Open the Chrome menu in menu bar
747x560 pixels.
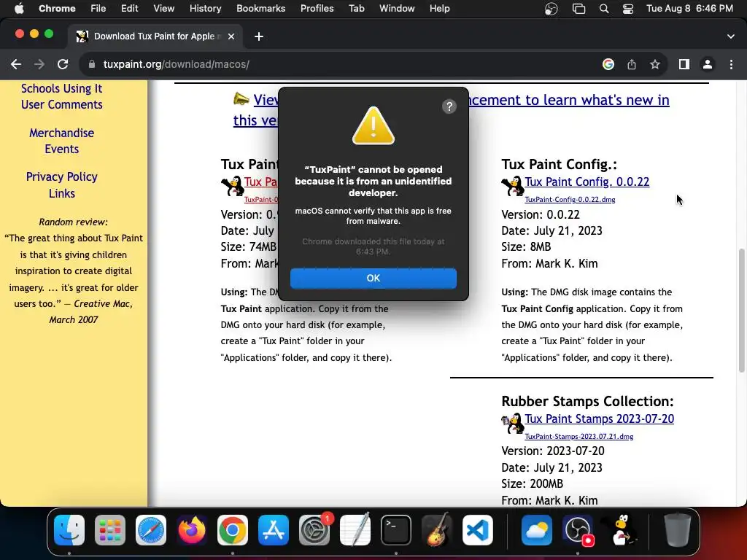point(57,8)
